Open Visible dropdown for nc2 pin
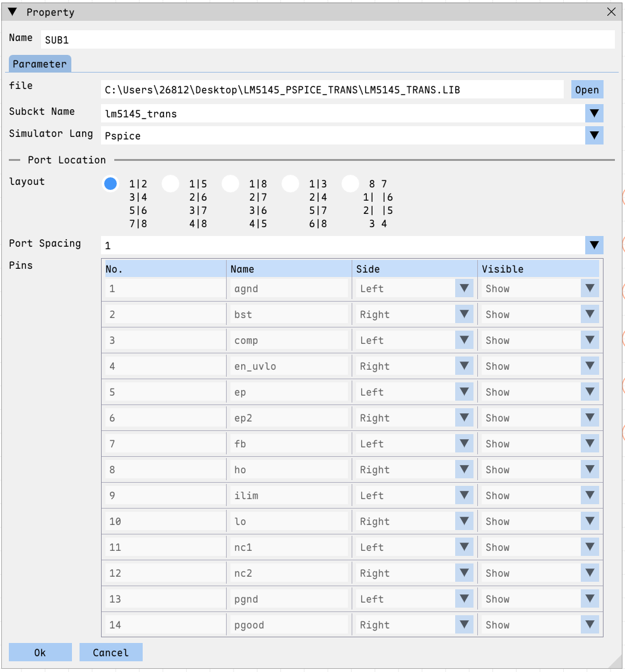Viewport: 625px width, 672px height. (590, 573)
